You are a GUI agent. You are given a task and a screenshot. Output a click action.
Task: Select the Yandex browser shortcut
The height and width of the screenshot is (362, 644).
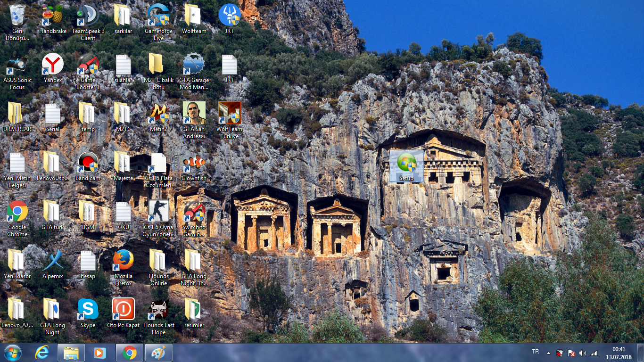(53, 68)
